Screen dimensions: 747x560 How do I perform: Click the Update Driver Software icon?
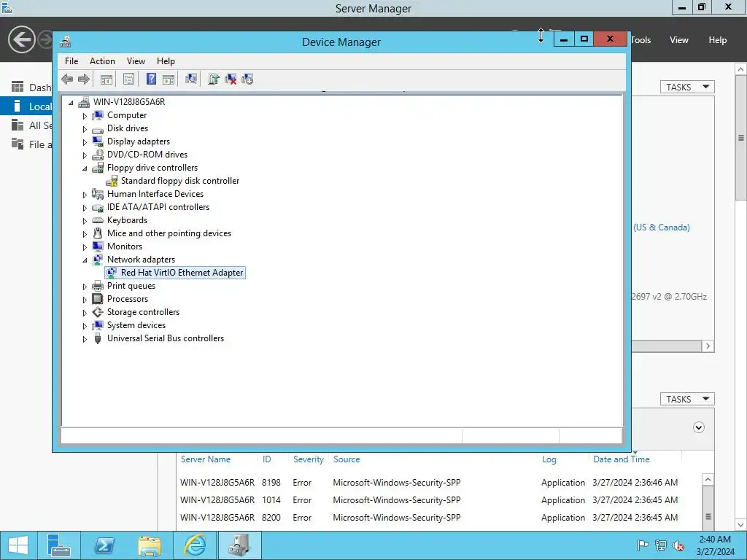214,79
